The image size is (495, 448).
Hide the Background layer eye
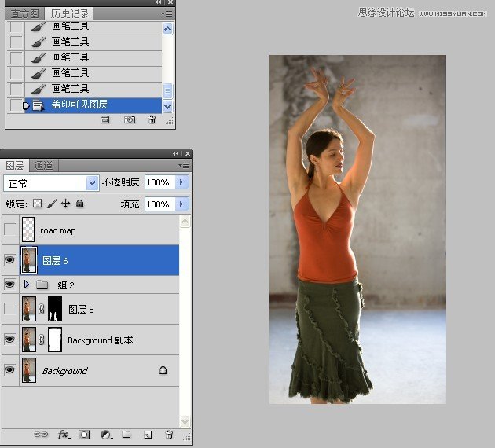pos(9,369)
